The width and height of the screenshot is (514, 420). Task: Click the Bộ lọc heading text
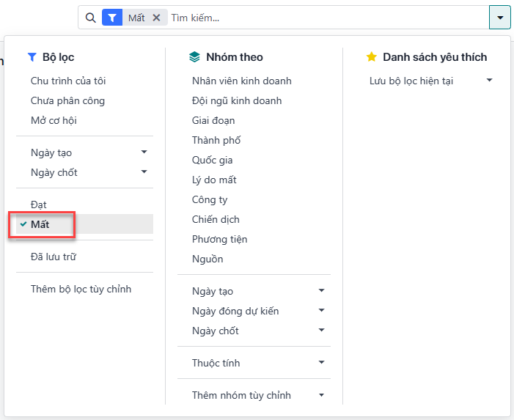(x=59, y=57)
